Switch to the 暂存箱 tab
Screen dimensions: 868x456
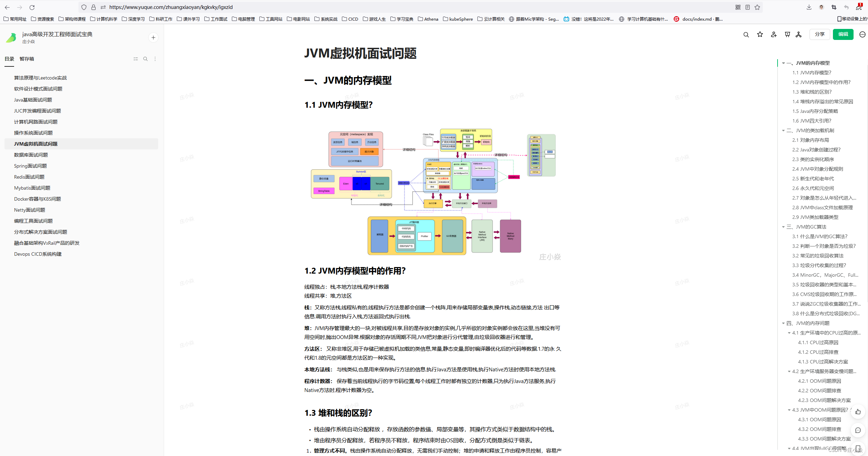click(27, 59)
